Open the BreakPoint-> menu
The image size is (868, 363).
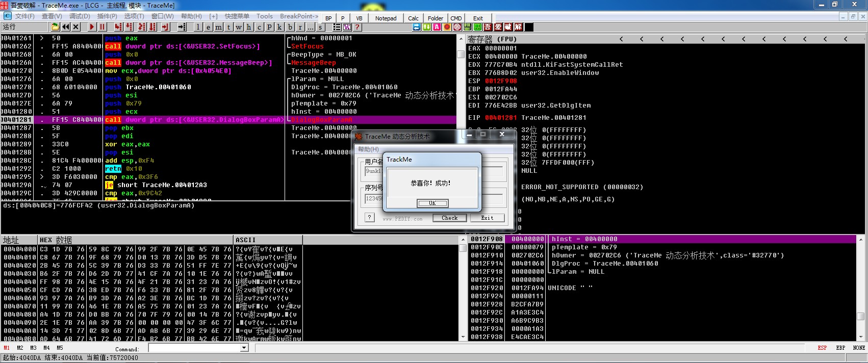(299, 16)
